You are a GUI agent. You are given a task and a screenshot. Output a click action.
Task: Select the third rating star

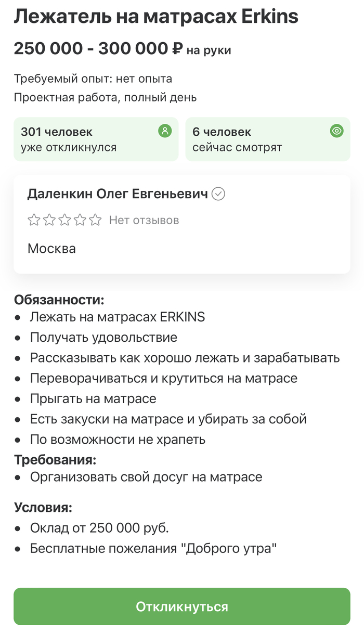64,220
